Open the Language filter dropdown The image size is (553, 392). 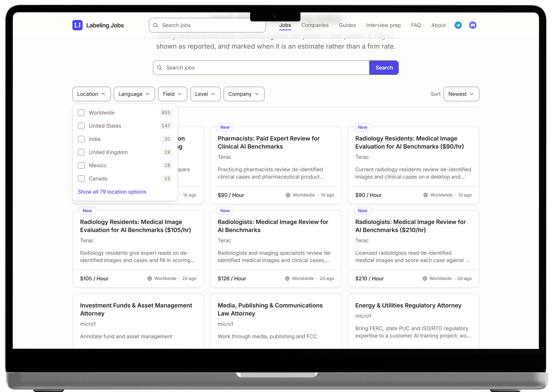pyautogui.click(x=134, y=94)
